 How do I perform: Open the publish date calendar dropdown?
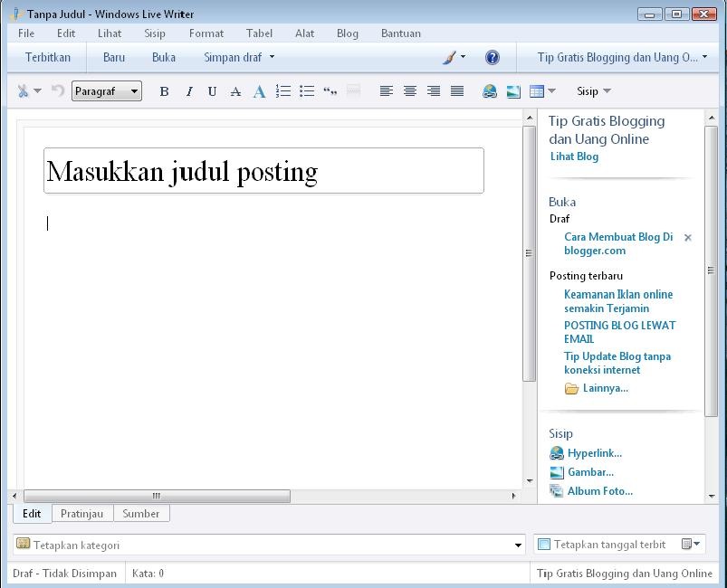click(x=691, y=544)
